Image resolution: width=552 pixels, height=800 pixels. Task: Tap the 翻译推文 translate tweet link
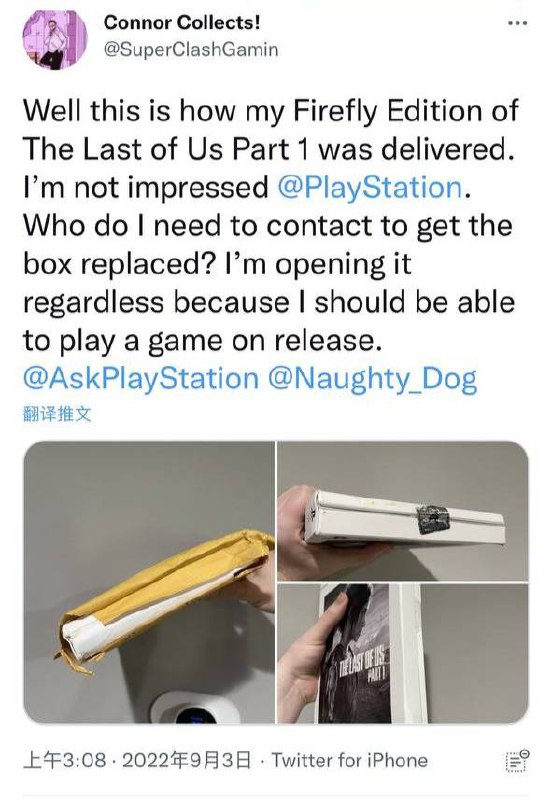(57, 414)
